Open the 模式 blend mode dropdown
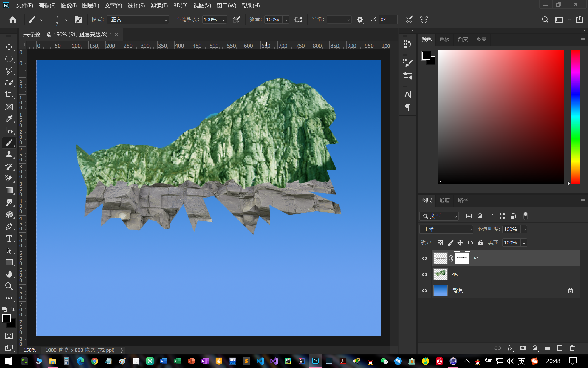 pyautogui.click(x=138, y=20)
